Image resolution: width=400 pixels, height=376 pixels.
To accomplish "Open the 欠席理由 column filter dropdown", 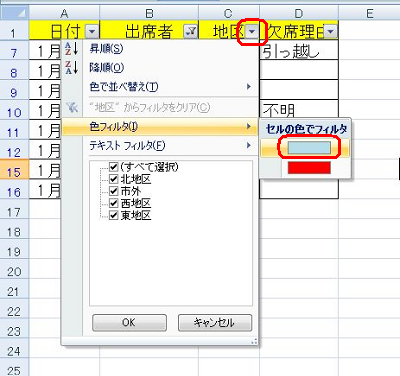I will [330, 32].
